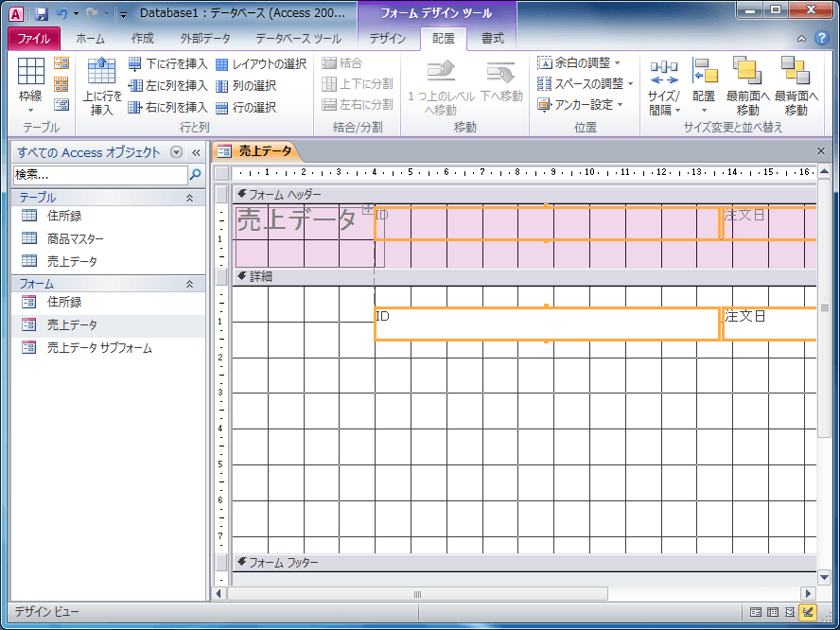Click 下へ移動 move down
Image resolution: width=840 pixels, height=630 pixels.
501,80
